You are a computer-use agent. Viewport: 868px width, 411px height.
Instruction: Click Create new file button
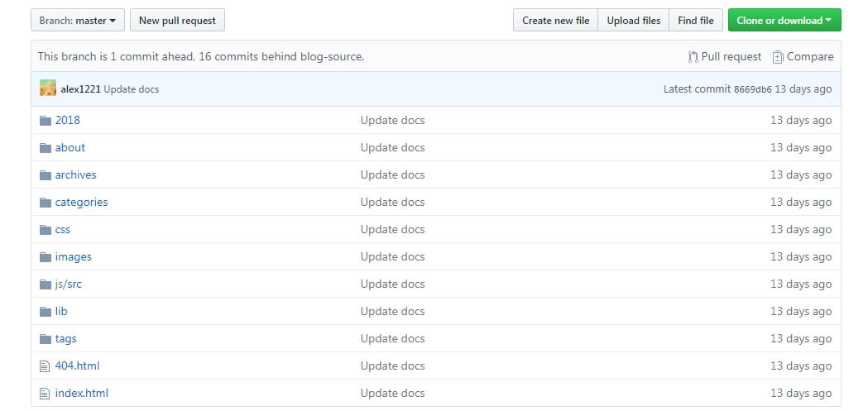pos(555,21)
